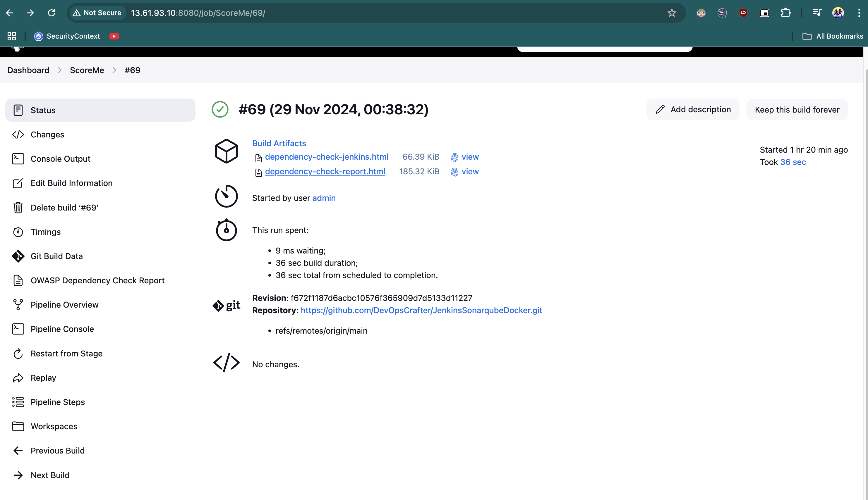Open SecurityContext bookmark
Image resolution: width=868 pixels, height=500 pixels.
[67, 36]
